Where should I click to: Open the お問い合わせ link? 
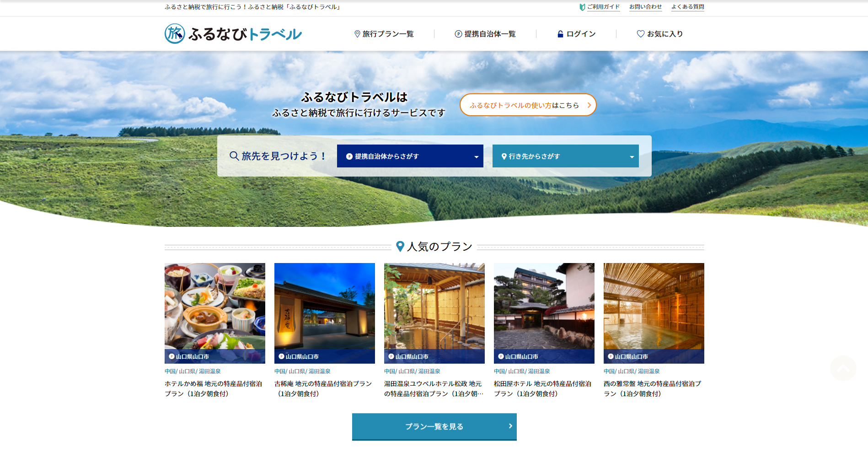pyautogui.click(x=646, y=7)
